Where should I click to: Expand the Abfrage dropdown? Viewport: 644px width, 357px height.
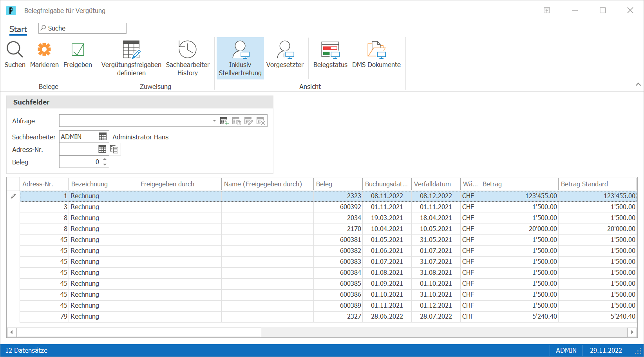pos(214,121)
